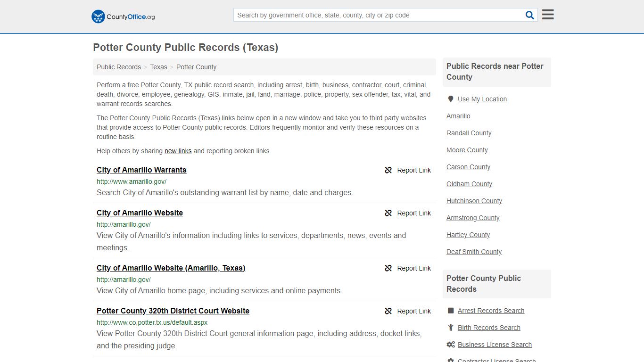Select Potter County breadcrumb
The width and height of the screenshot is (644, 362).
click(196, 67)
